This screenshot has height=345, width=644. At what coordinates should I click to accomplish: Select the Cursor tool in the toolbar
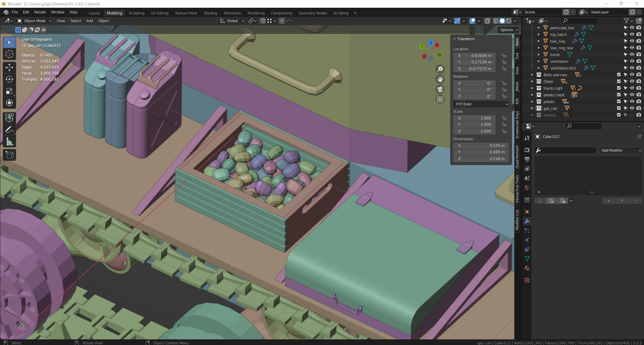coord(9,54)
